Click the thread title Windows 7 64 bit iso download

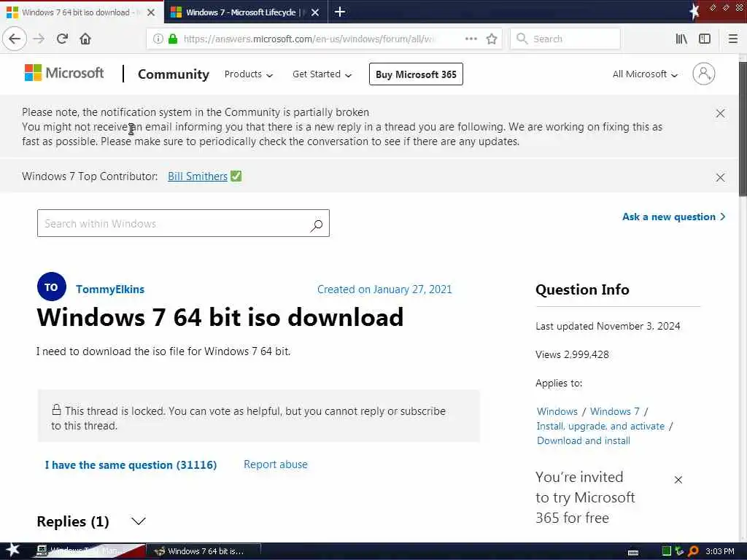[x=220, y=317]
